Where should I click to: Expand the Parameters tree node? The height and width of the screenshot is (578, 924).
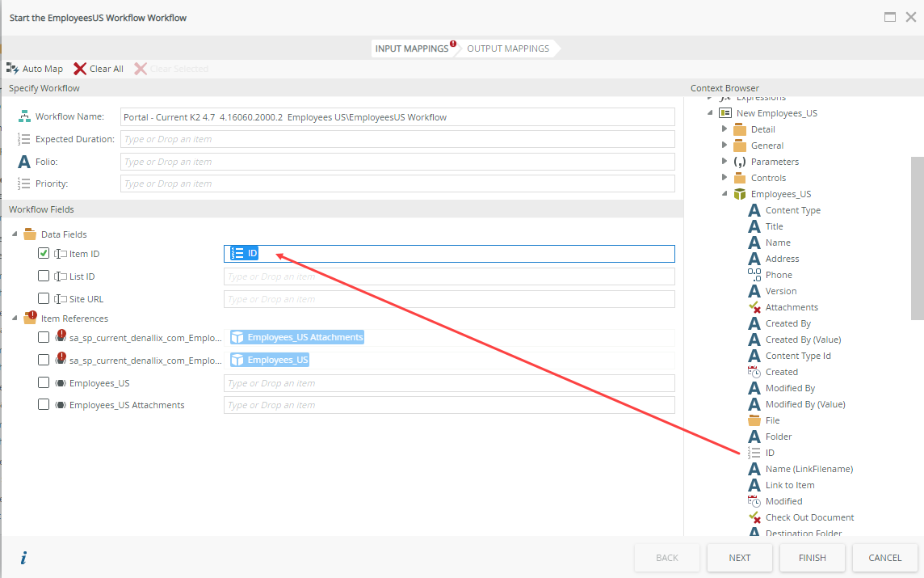[724, 162]
